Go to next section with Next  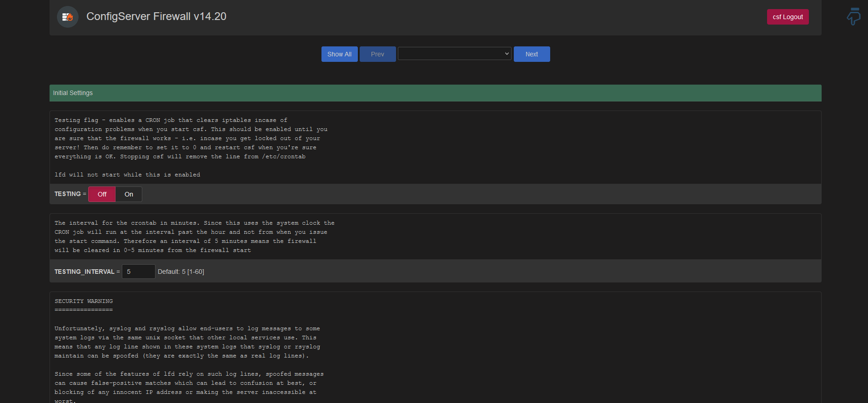point(532,54)
